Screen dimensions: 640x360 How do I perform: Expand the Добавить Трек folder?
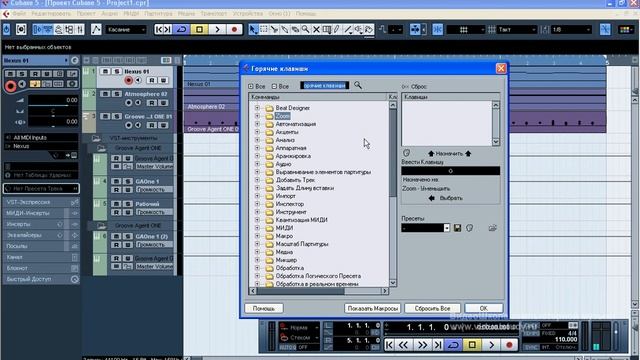257,180
